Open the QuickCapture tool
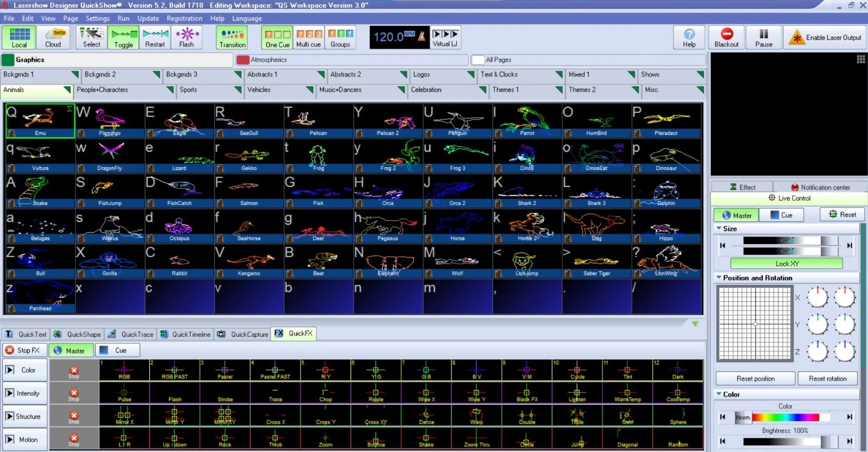This screenshot has height=452, width=868. (x=243, y=334)
